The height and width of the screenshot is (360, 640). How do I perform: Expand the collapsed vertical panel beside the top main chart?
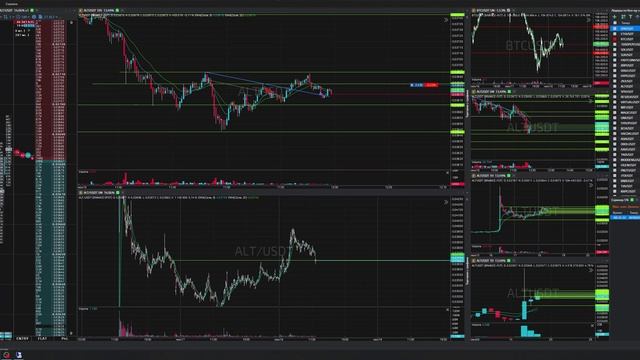coord(467,103)
